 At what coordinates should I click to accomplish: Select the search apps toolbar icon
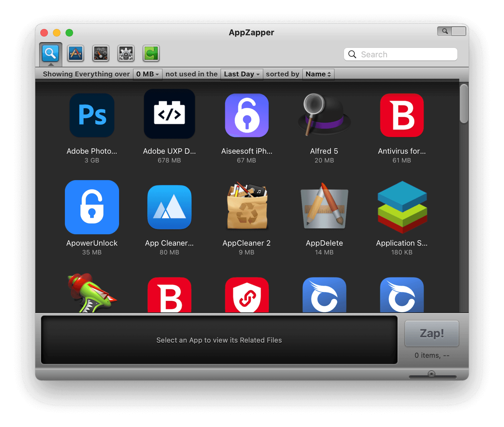50,53
